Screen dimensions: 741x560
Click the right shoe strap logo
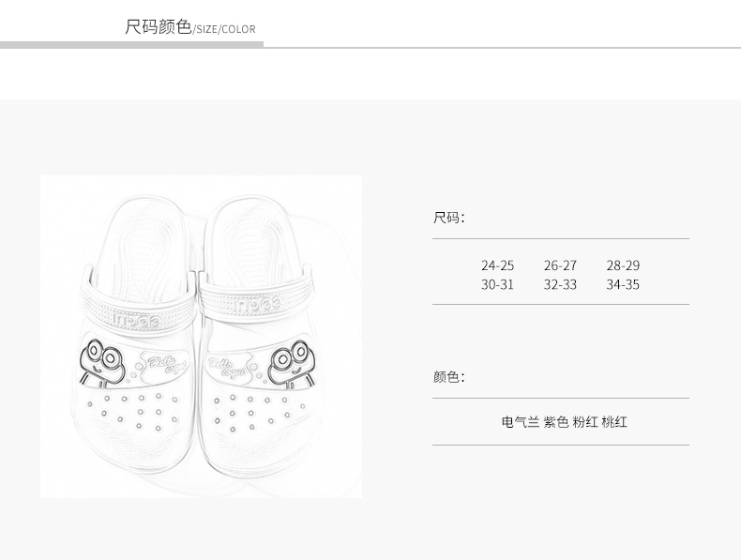pyautogui.click(x=255, y=306)
